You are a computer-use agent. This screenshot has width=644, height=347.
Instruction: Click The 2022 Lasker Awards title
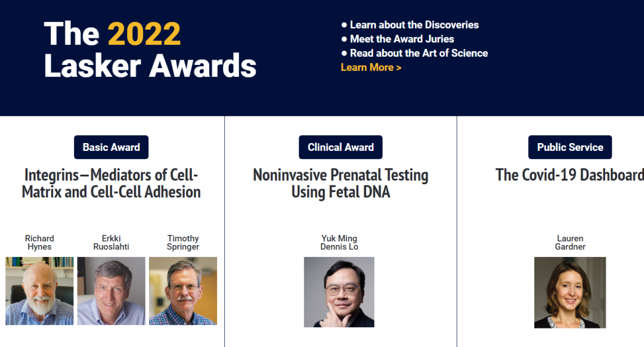tap(150, 49)
